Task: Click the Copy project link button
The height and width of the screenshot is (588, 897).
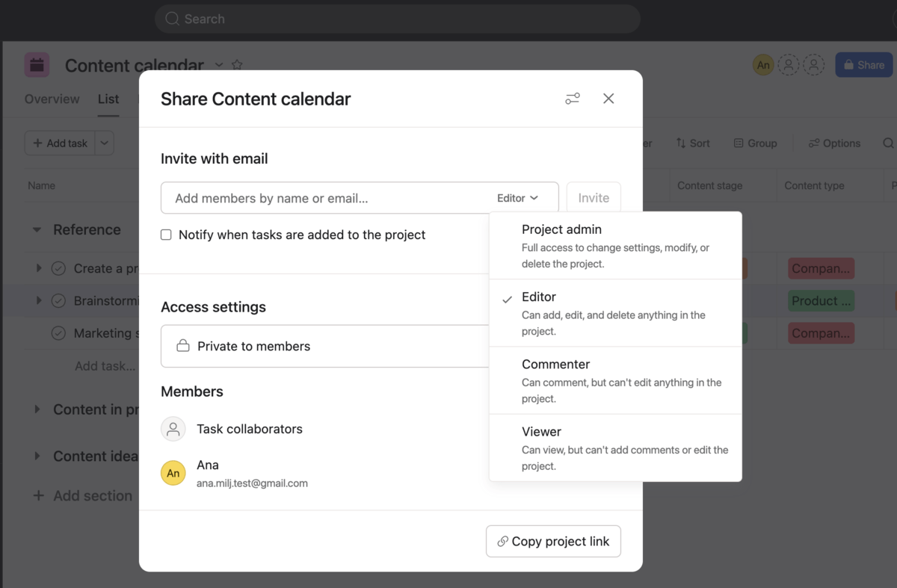Action: click(553, 541)
